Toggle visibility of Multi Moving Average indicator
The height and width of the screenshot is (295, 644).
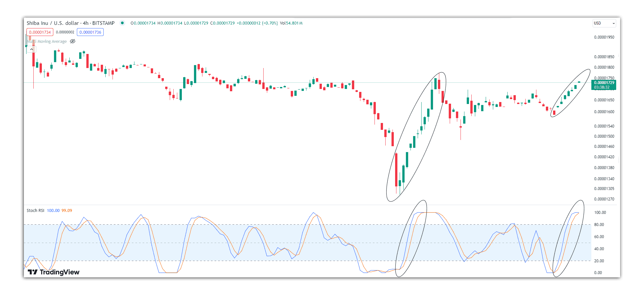73,41
